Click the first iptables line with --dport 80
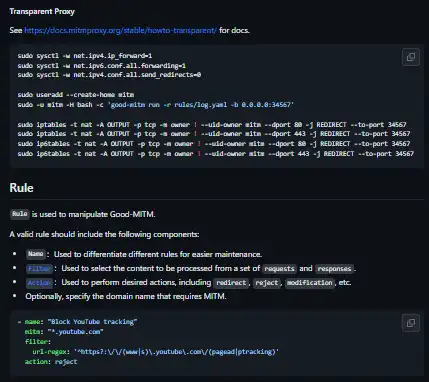The image size is (429, 382). coord(212,125)
